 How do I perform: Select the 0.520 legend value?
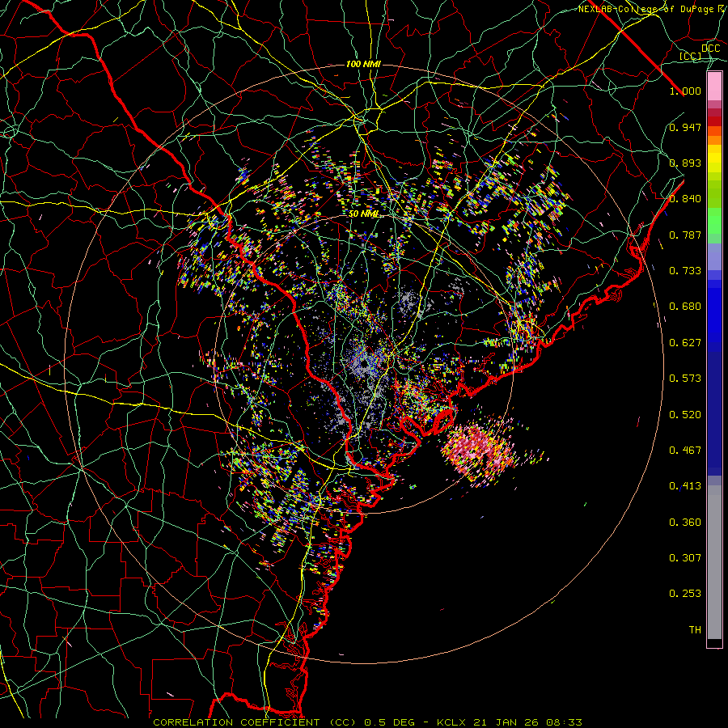point(685,414)
